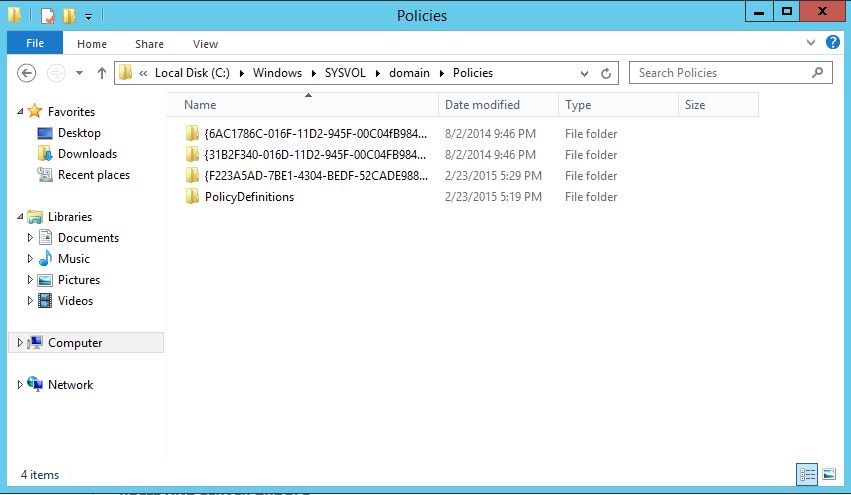Click Windows in the address path
The image size is (851, 495).
coord(277,73)
